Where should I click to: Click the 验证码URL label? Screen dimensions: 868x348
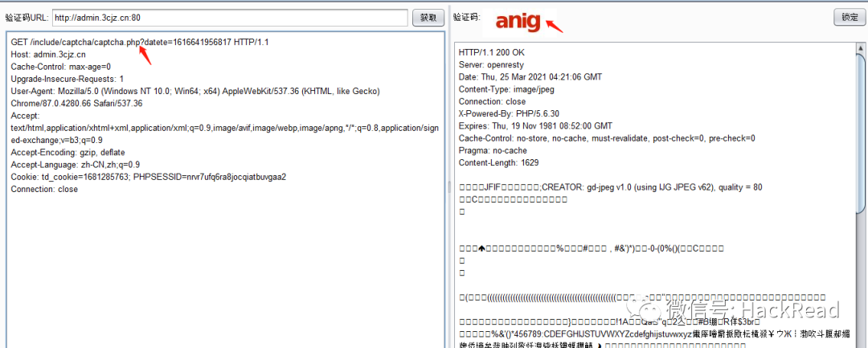[27, 17]
